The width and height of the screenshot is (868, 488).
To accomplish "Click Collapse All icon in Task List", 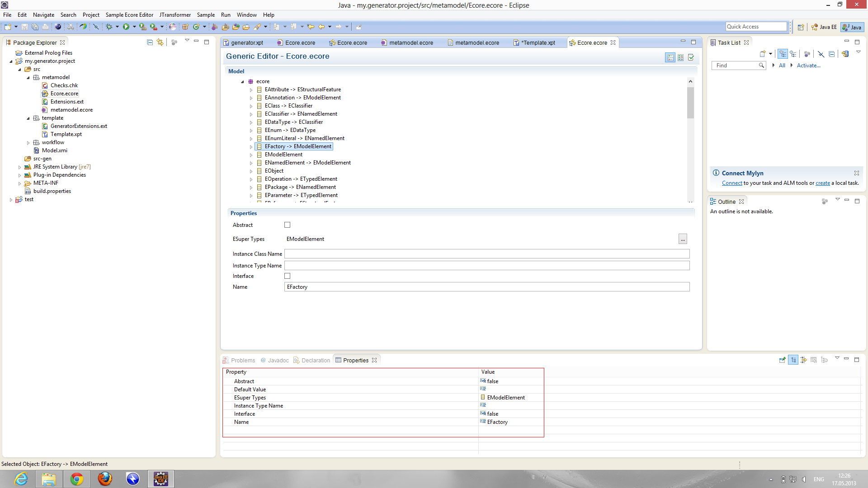I will [x=831, y=54].
